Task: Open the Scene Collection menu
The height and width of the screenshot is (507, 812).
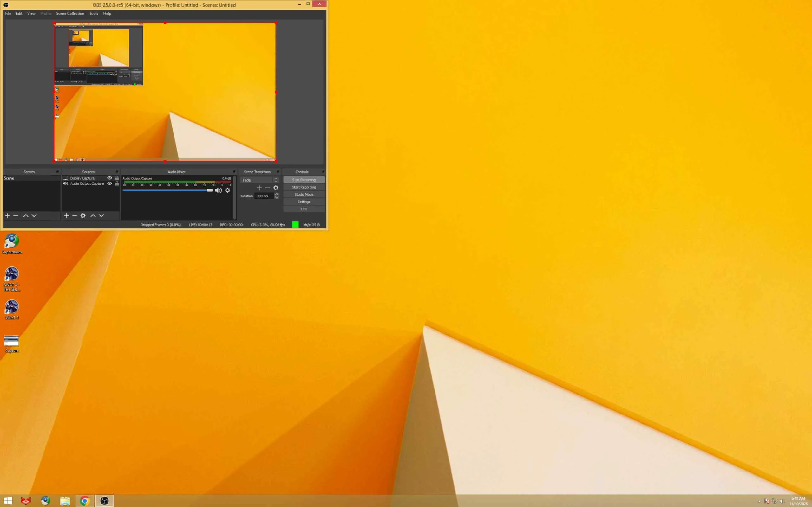Action: tap(70, 13)
